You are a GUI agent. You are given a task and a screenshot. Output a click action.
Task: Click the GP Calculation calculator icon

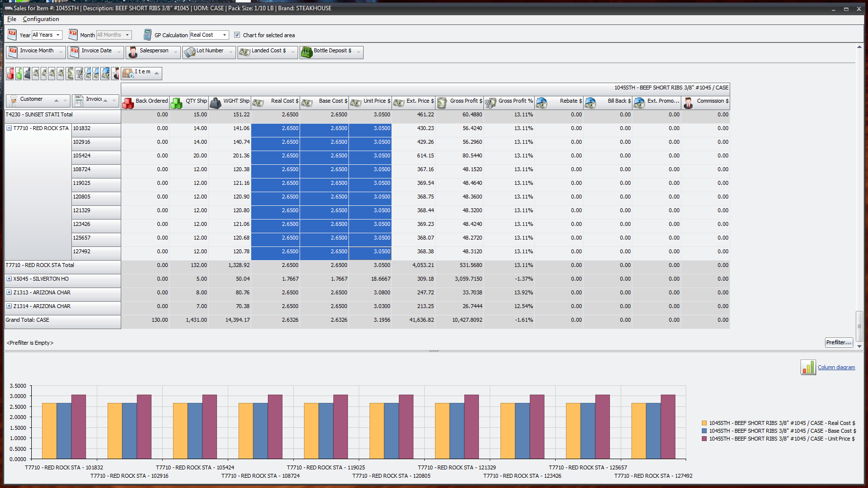pyautogui.click(x=147, y=34)
